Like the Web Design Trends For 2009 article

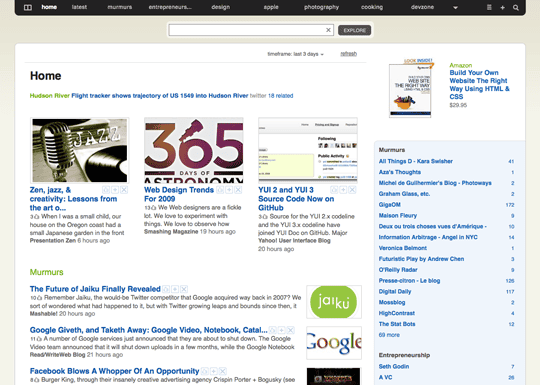point(220,190)
